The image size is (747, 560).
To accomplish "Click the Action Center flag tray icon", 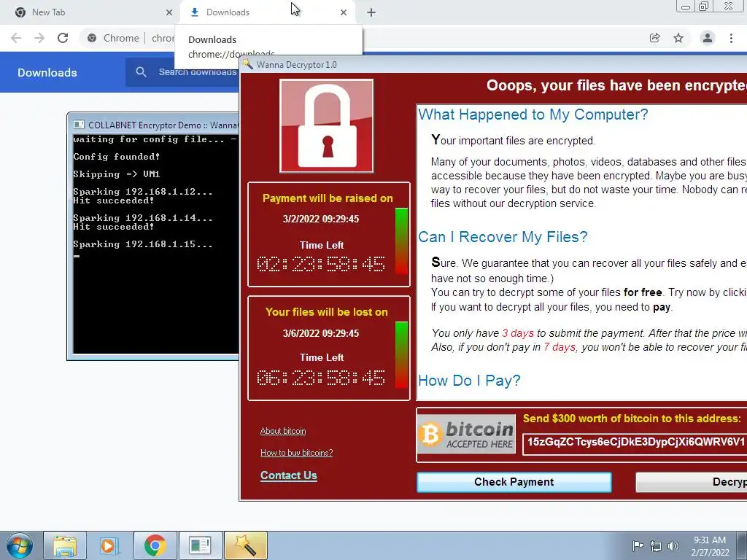I will pyautogui.click(x=638, y=545).
